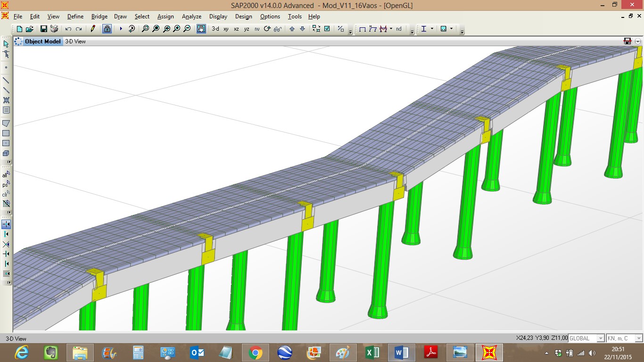Move up in list with up arrow
644x362 pixels.
tap(292, 29)
